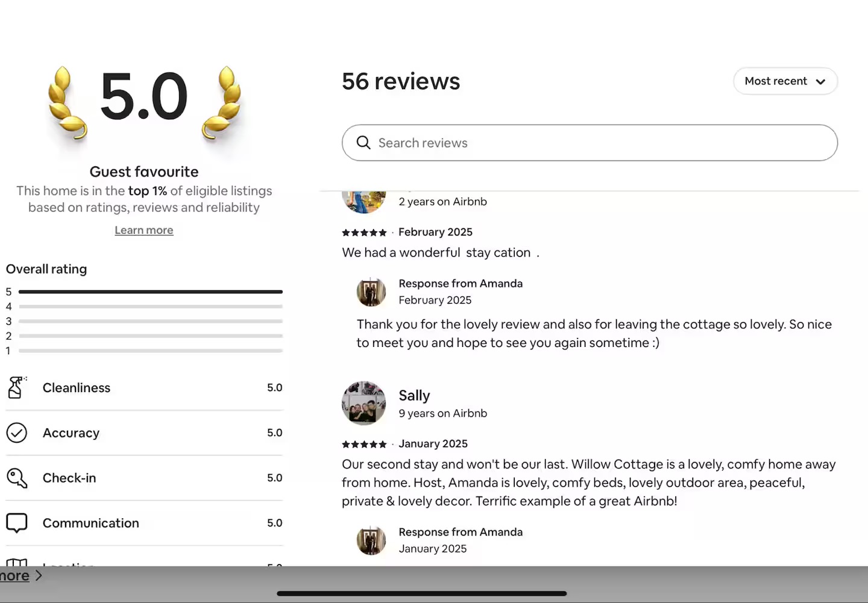Click the magnifying glass search icon
The height and width of the screenshot is (603, 868).
[x=363, y=143]
